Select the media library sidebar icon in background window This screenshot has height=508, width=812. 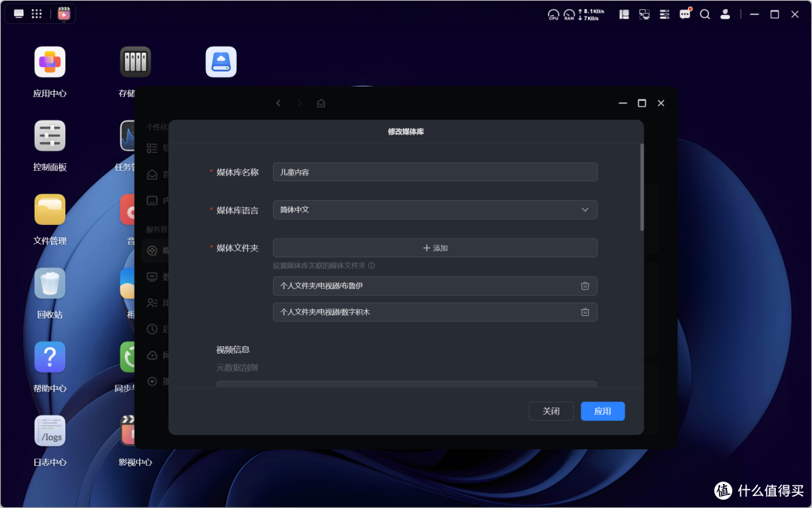(x=152, y=251)
